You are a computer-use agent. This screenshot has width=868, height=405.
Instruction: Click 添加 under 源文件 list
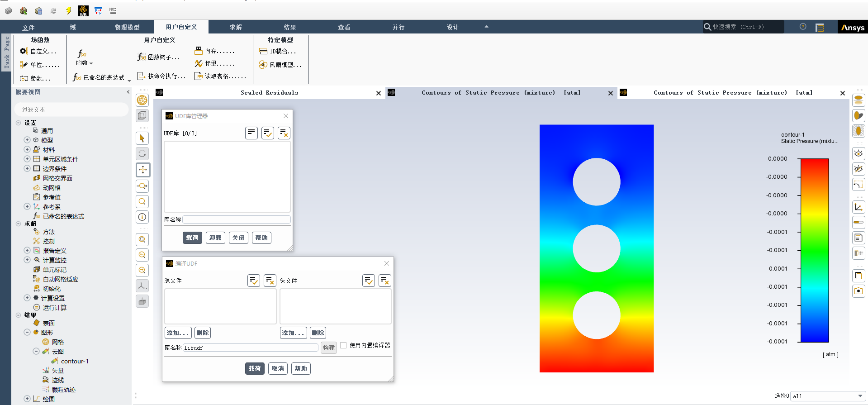(x=178, y=333)
